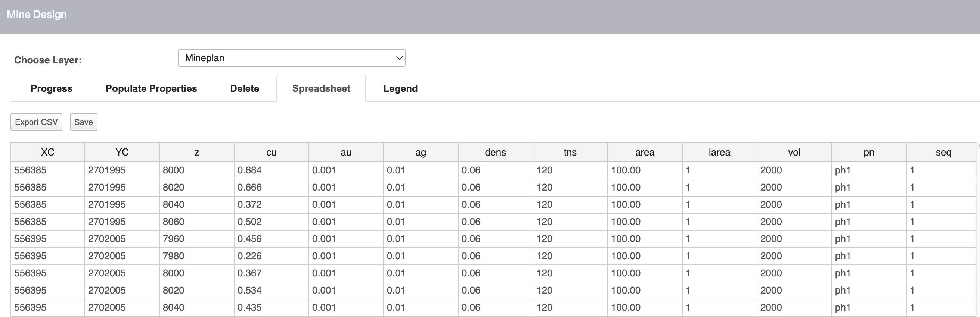This screenshot has height=317, width=980.
Task: Click the cu cell with value 0.372
Action: pyautogui.click(x=271, y=204)
